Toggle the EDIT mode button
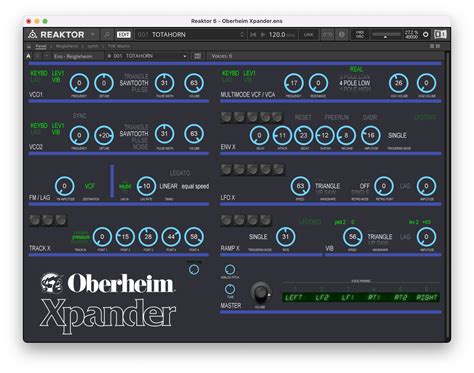Screen dimensions: 474x373 tap(123, 34)
